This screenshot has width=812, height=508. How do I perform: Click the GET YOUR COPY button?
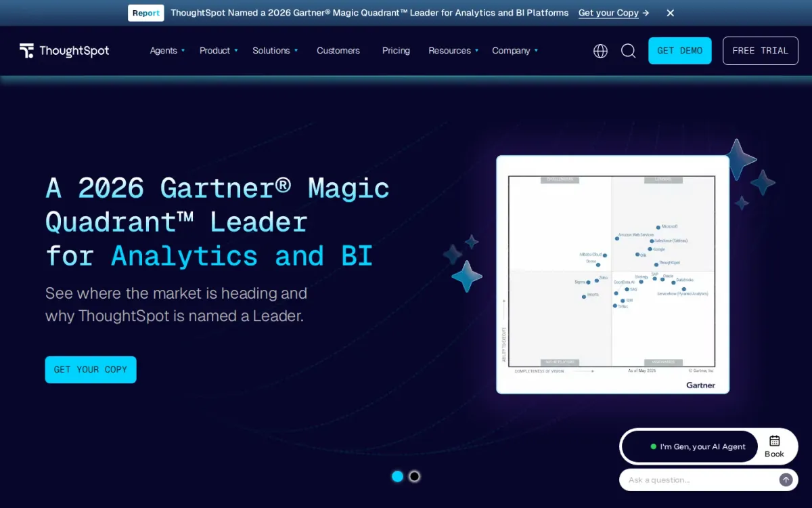[x=91, y=370]
